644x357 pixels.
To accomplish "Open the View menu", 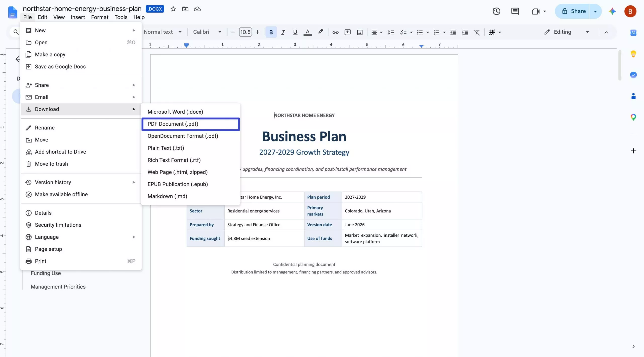I will pyautogui.click(x=59, y=17).
